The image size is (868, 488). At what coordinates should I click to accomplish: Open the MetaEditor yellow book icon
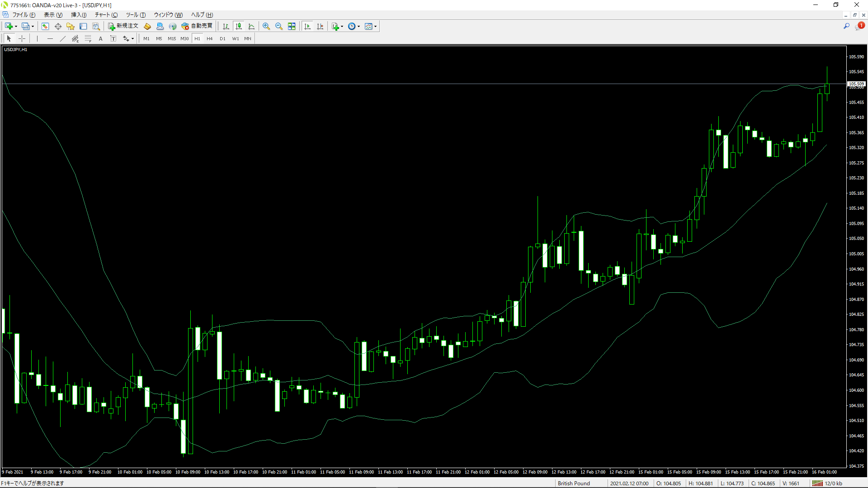pos(147,26)
